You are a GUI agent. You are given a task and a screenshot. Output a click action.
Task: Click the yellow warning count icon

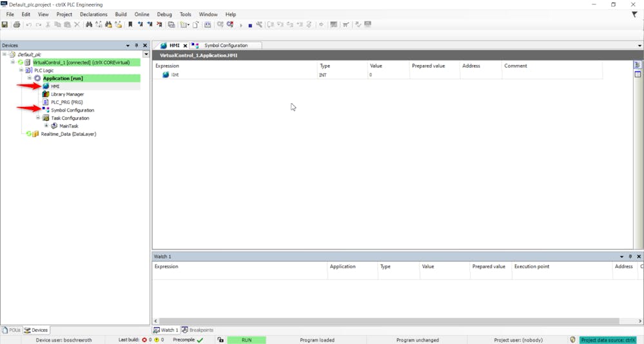pyautogui.click(x=157, y=340)
